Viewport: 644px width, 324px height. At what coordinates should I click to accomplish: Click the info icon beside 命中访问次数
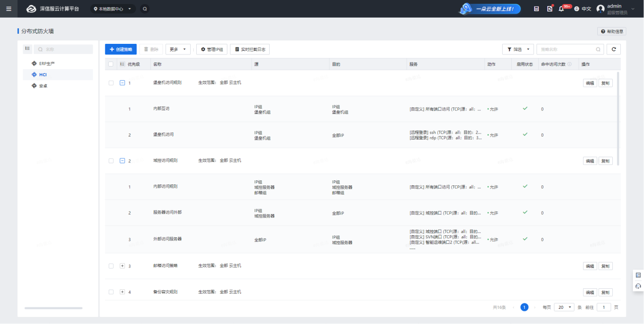click(570, 64)
